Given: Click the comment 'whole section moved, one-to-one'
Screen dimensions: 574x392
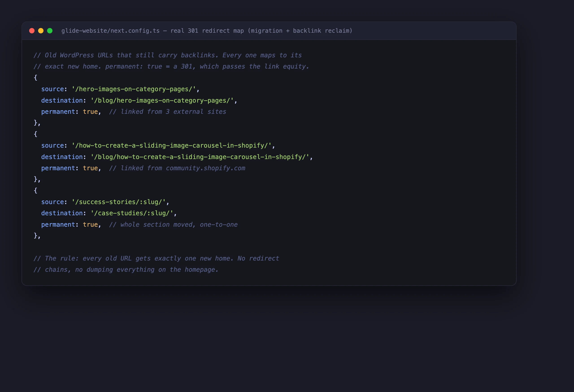Looking at the screenshot, I should pos(173,224).
